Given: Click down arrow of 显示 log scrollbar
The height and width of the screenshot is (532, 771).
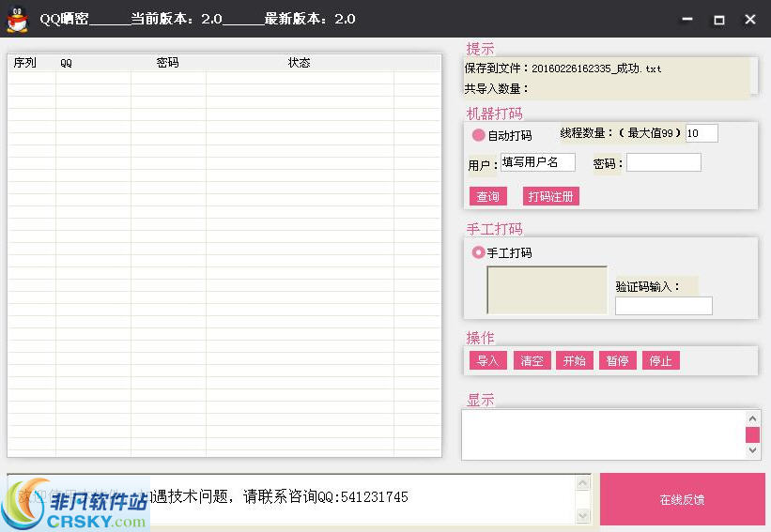Looking at the screenshot, I should (x=752, y=450).
